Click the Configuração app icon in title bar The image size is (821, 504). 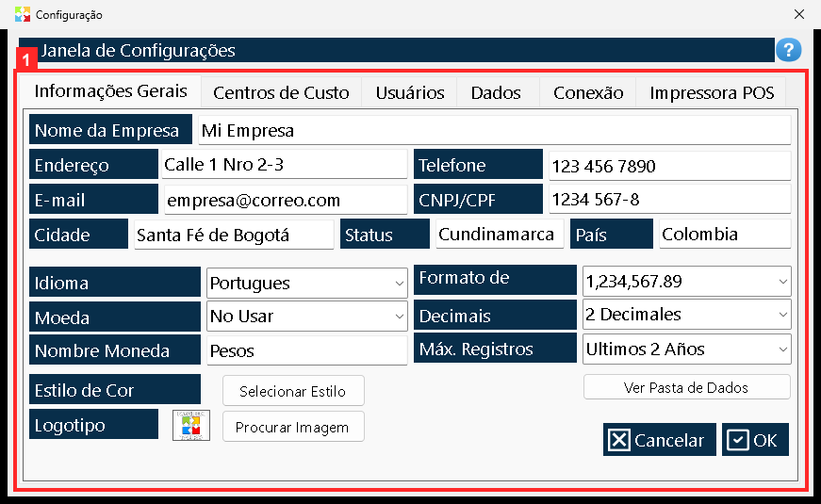click(23, 14)
